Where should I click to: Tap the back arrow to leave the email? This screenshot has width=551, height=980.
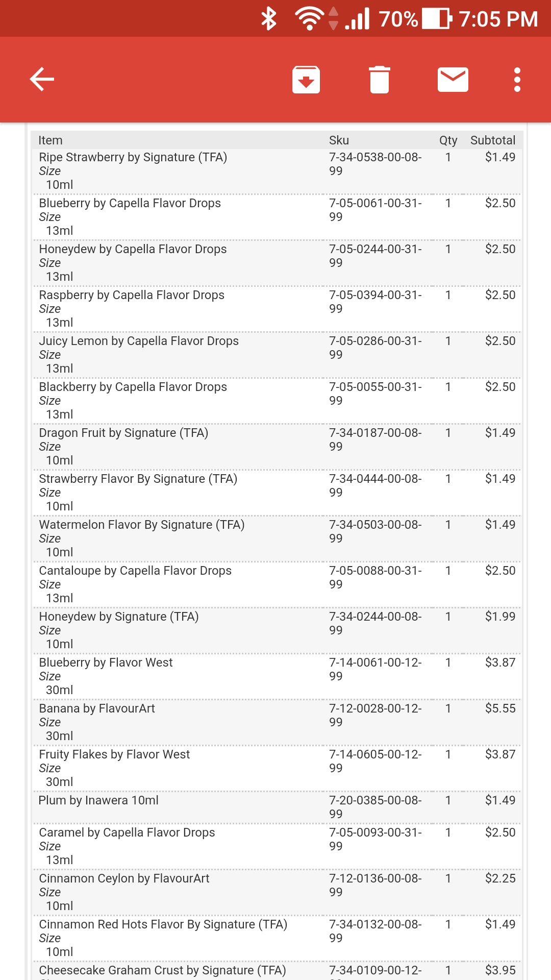(42, 80)
